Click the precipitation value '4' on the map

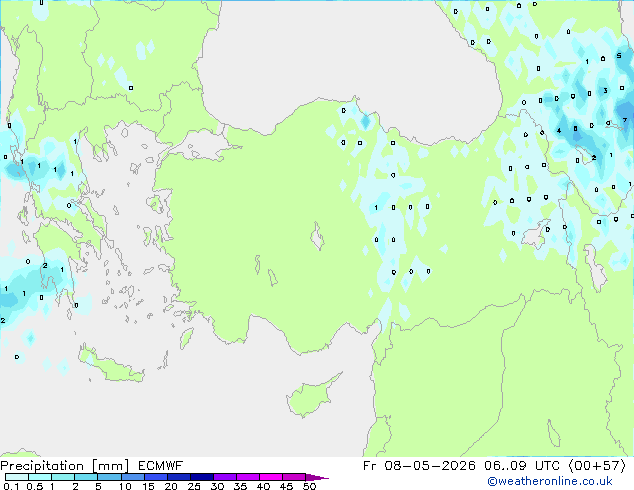tap(559, 130)
